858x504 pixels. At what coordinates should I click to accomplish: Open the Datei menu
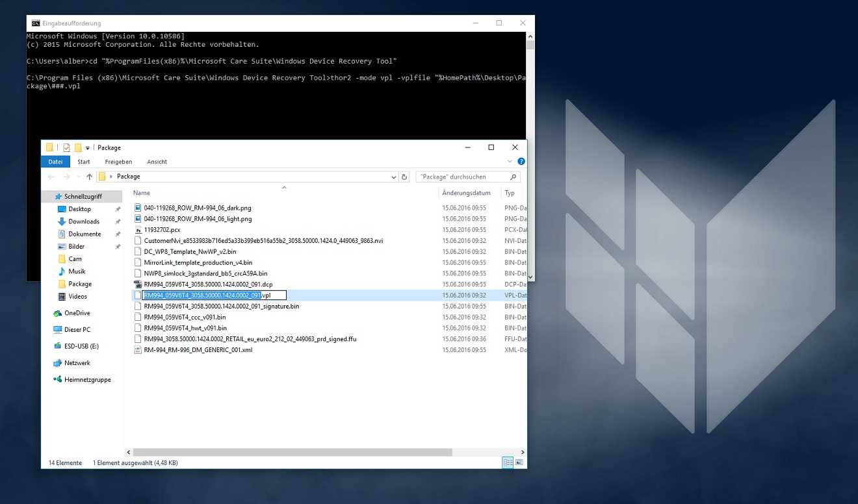[55, 161]
